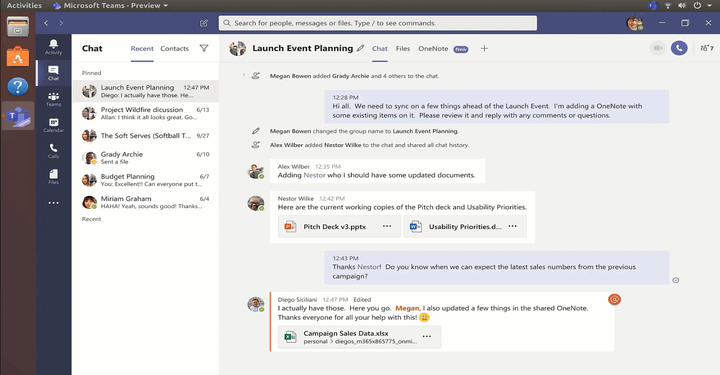720x375 pixels.
Task: Collapse the added-members system message chevron
Action: (244, 75)
